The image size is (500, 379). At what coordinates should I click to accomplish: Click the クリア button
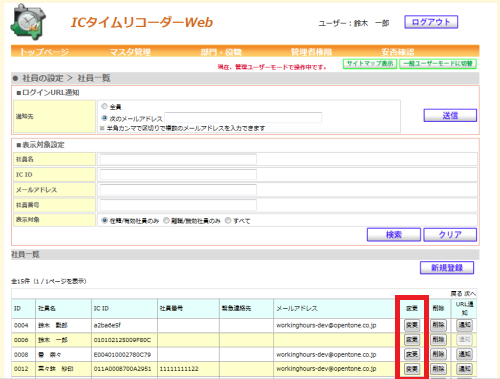[x=450, y=235]
